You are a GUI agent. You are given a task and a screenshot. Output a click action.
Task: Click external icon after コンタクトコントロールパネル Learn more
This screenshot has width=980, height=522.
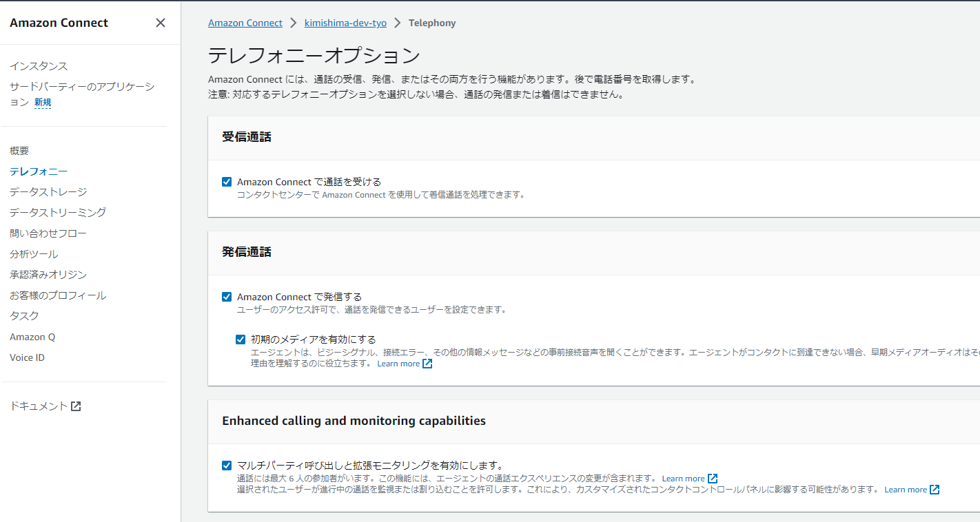(935, 490)
